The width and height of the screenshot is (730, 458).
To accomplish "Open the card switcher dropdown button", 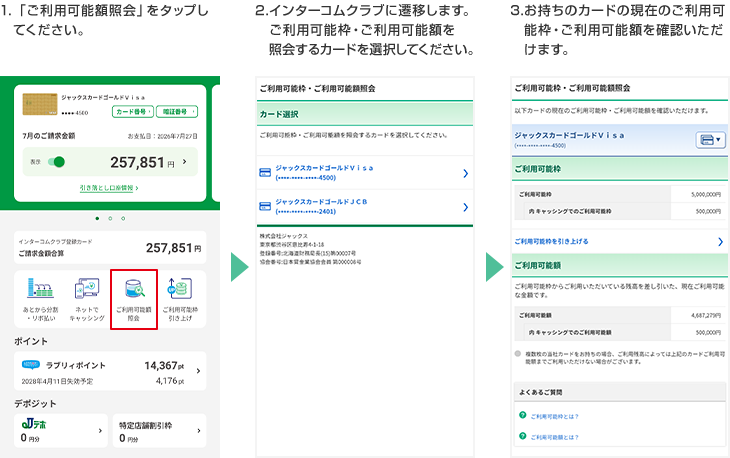I will [x=710, y=140].
